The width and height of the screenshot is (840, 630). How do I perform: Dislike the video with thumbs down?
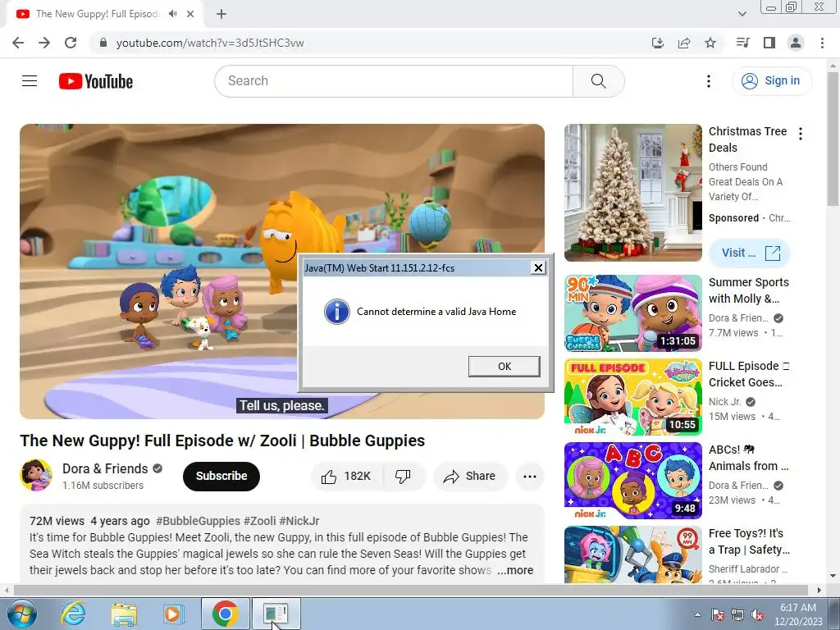click(403, 477)
